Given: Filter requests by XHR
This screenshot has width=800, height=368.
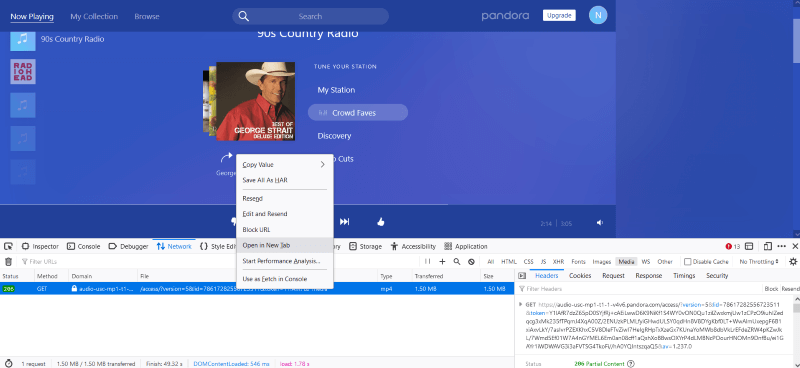Looking at the screenshot, I should [x=558, y=262].
